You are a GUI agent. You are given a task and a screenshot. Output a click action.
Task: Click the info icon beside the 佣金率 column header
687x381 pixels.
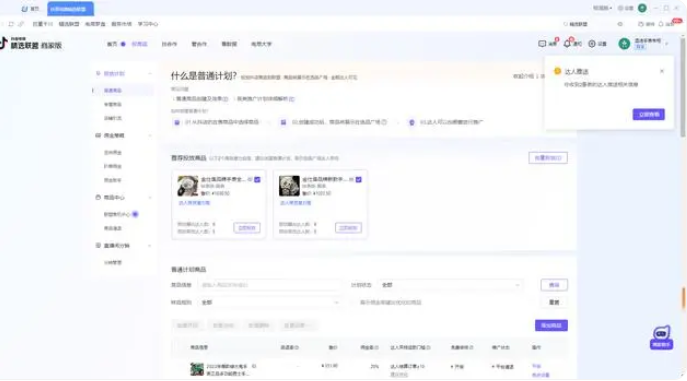pos(377,348)
